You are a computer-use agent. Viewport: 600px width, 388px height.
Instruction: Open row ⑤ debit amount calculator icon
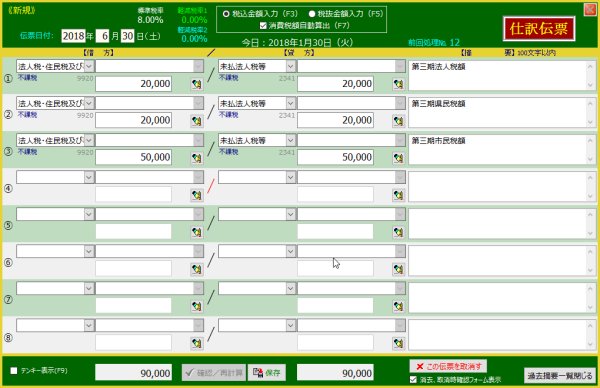pos(197,232)
